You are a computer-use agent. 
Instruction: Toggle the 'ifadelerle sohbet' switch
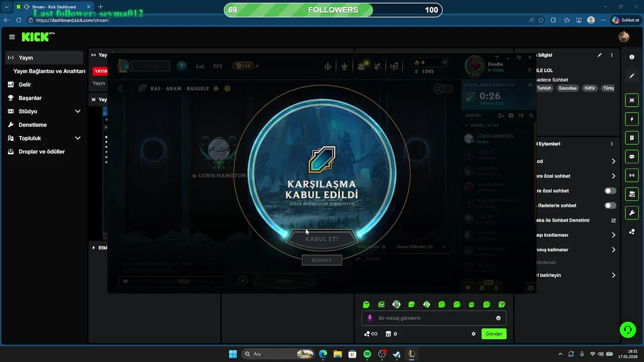(610, 206)
